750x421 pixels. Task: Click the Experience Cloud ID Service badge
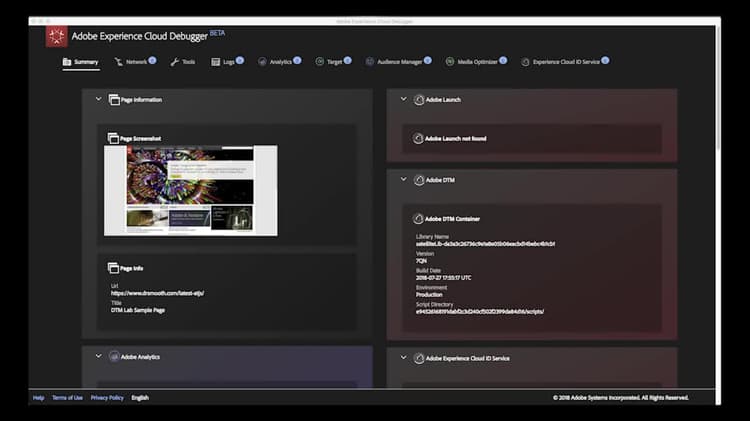pos(606,60)
